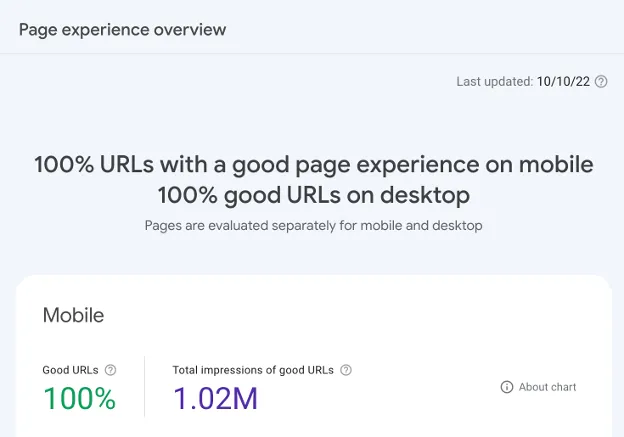Click the Last updated 10/10/22 date
This screenshot has width=624, height=437.
coord(563,82)
